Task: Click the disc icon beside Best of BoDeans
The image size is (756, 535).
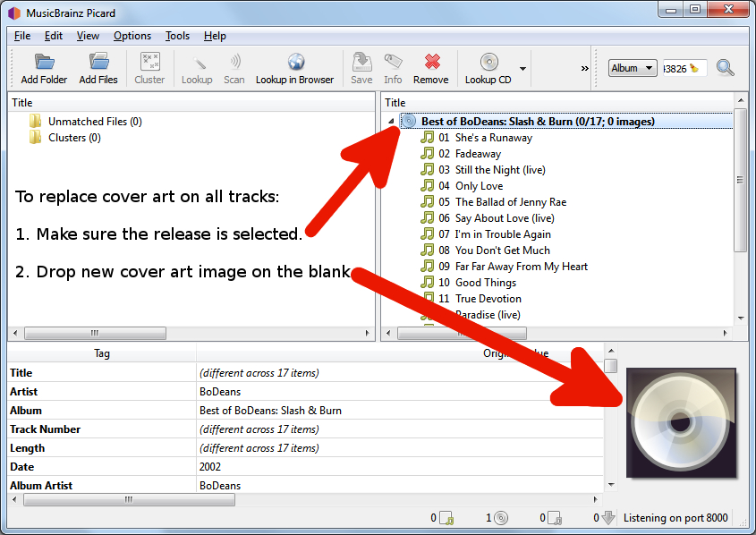Action: click(x=408, y=121)
